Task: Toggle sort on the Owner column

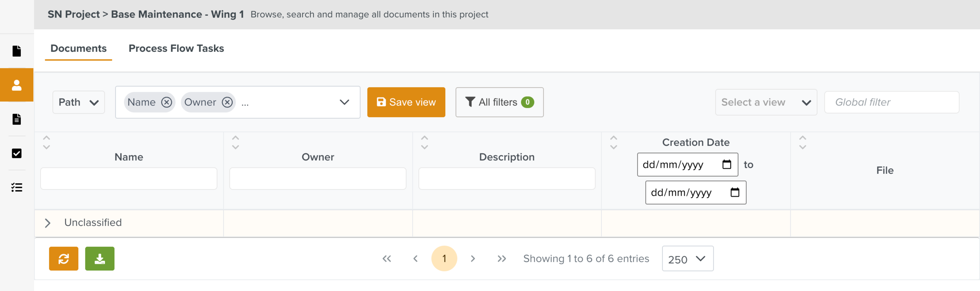Action: tap(236, 142)
